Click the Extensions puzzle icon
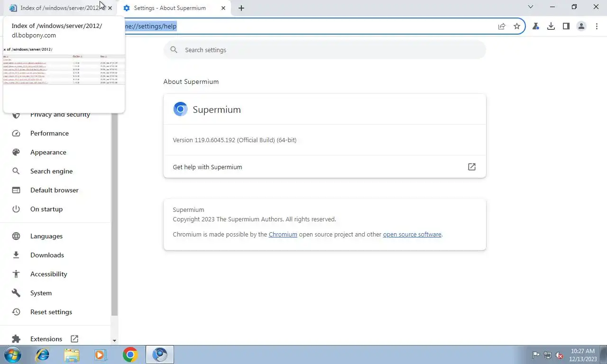The image size is (607, 364). tap(16, 339)
